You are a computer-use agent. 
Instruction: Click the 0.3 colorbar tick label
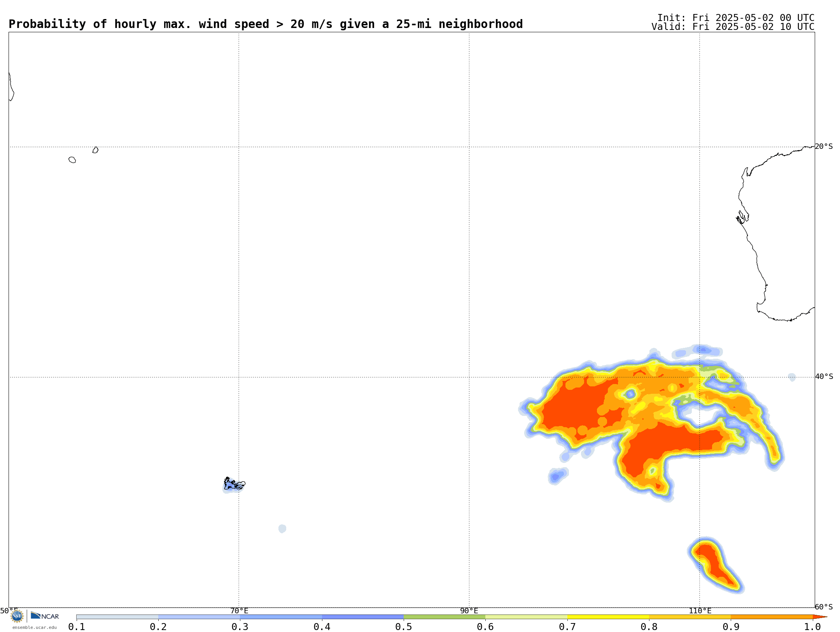240,627
